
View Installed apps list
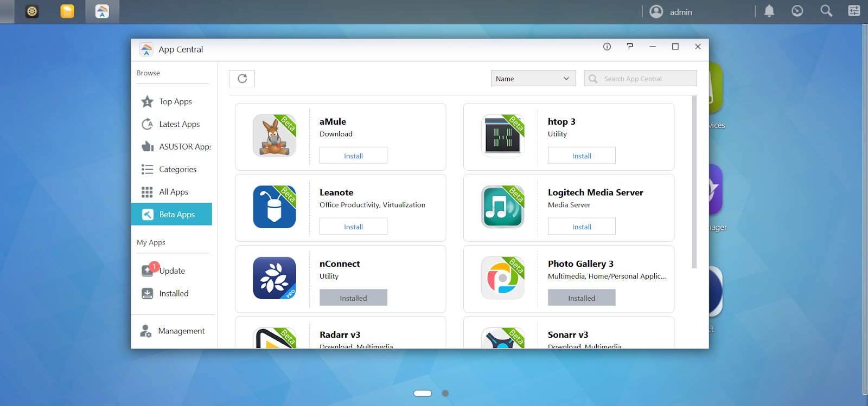tap(171, 293)
